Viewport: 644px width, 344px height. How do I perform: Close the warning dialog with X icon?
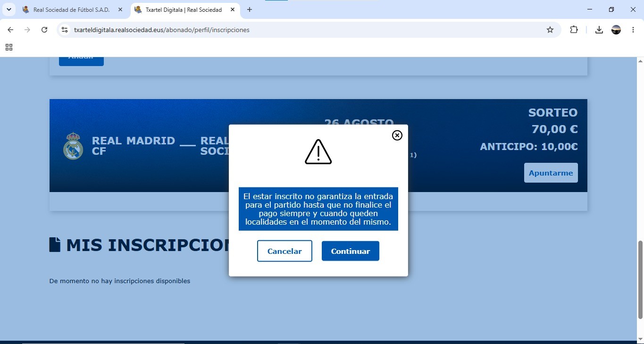[397, 135]
